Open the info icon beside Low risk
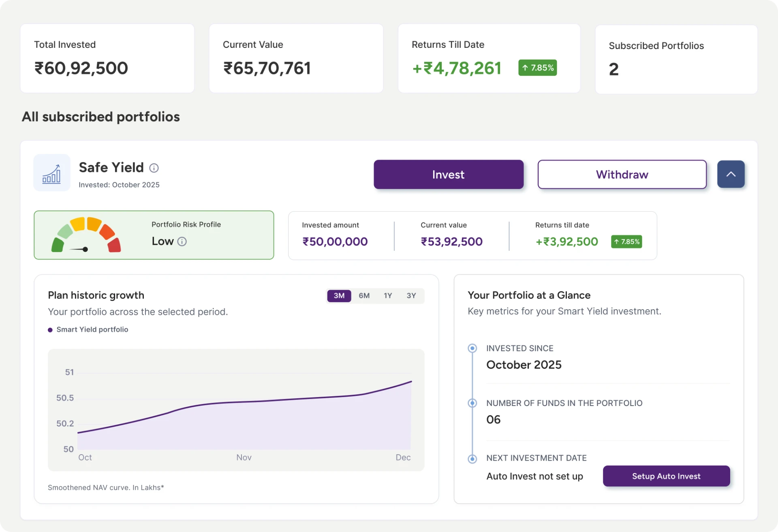This screenshot has height=532, width=778. (182, 241)
